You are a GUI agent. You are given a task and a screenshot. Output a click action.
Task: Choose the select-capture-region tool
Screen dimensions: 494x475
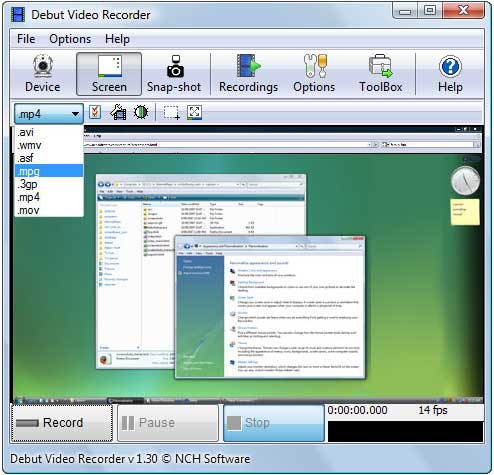coord(172,113)
